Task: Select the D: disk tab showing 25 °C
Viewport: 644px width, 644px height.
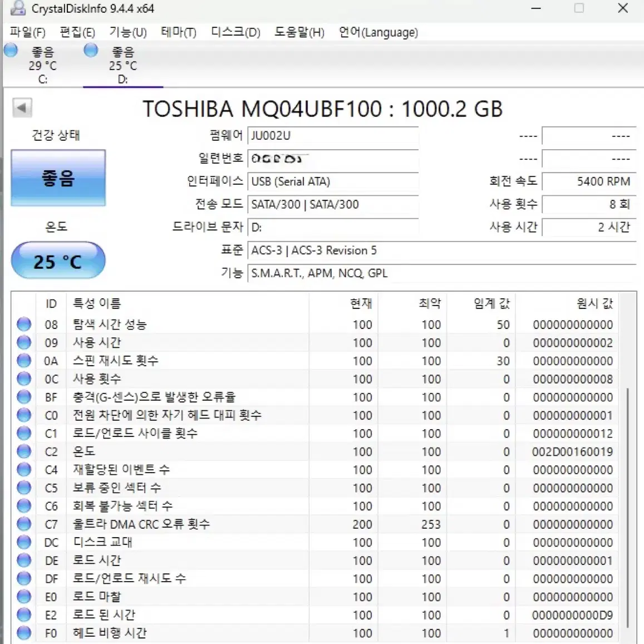Action: (123, 65)
